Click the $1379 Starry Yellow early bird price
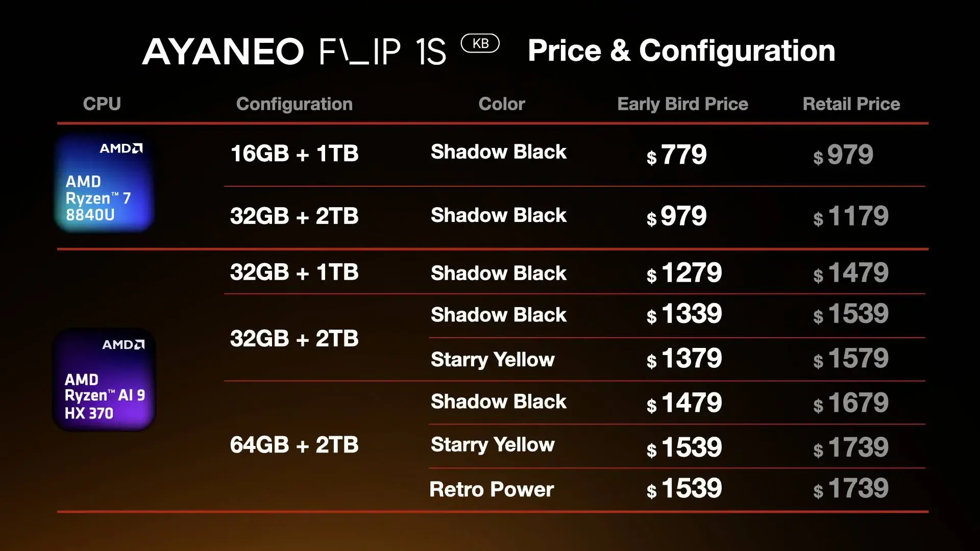980x551 pixels. pos(684,359)
